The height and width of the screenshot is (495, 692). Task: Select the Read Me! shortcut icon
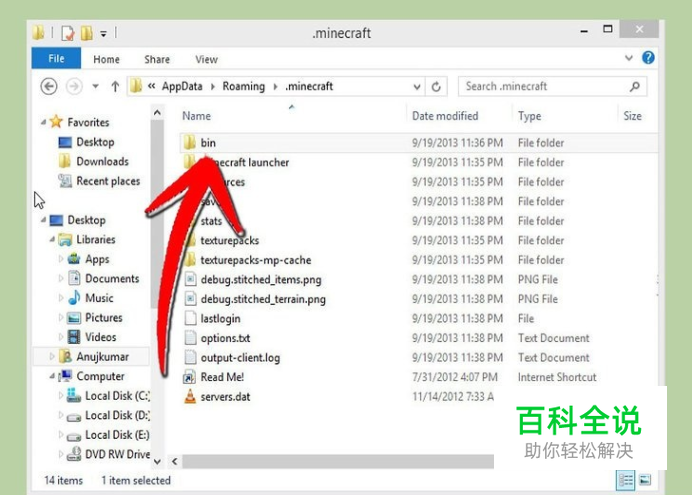click(189, 377)
